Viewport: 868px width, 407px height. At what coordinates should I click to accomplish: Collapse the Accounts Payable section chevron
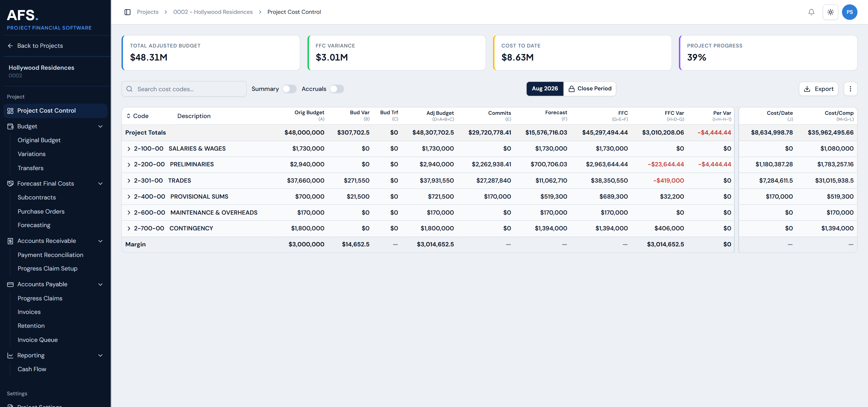100,284
